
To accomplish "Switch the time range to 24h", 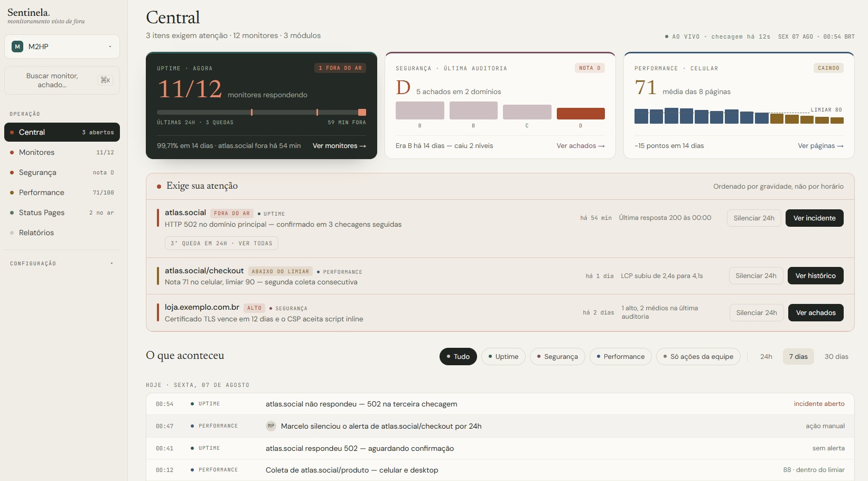I will click(766, 356).
